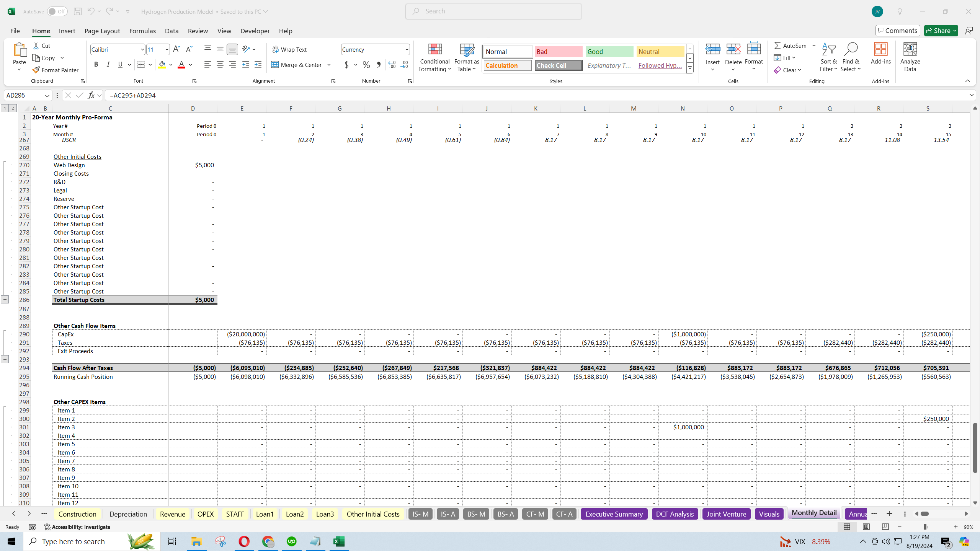Image resolution: width=980 pixels, height=551 pixels.
Task: Increase font size with the large A icon
Action: [176, 49]
